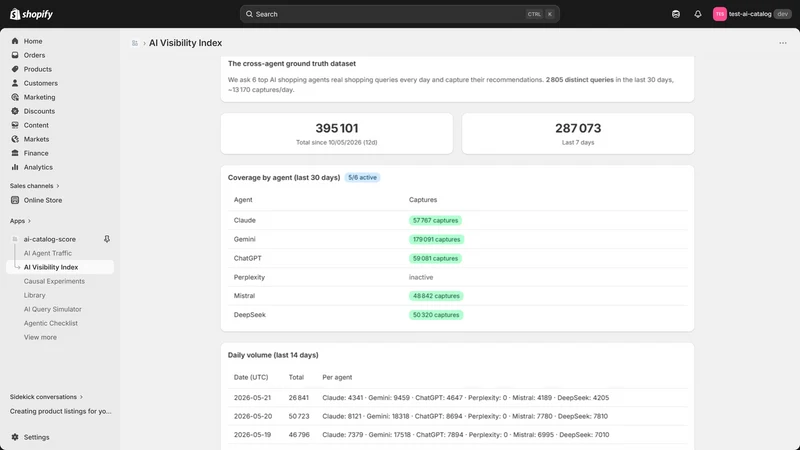
Task: Open the notifications bell
Action: [x=697, y=14]
